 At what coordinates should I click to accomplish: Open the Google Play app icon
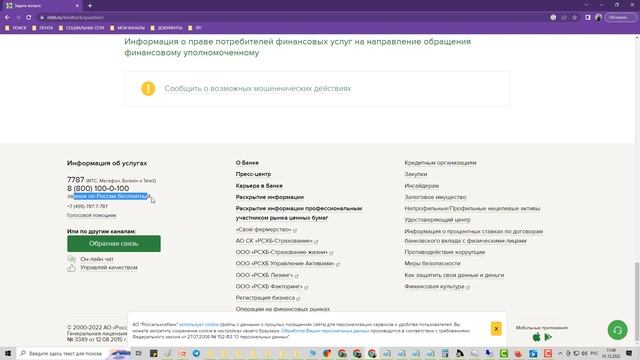548,337
